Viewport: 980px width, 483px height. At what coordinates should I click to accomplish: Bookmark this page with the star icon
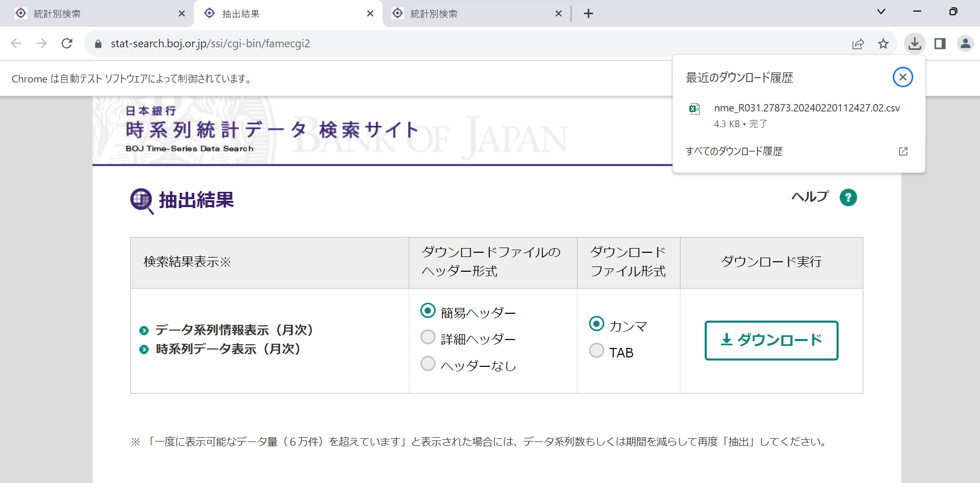pyautogui.click(x=883, y=44)
